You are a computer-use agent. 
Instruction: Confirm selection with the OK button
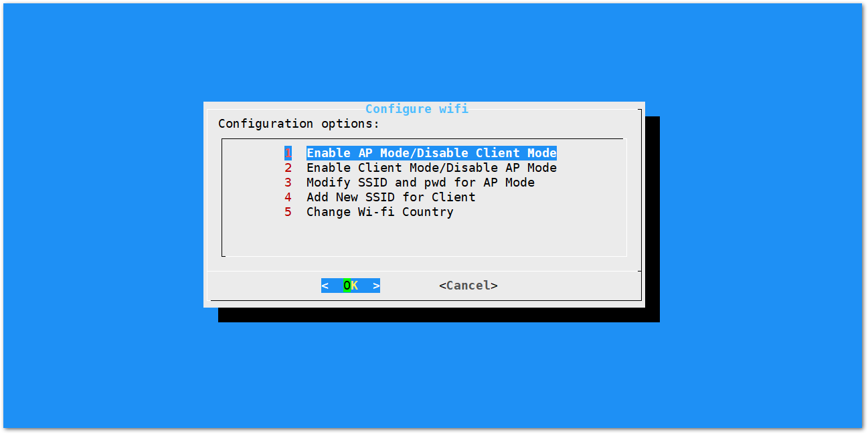point(351,286)
